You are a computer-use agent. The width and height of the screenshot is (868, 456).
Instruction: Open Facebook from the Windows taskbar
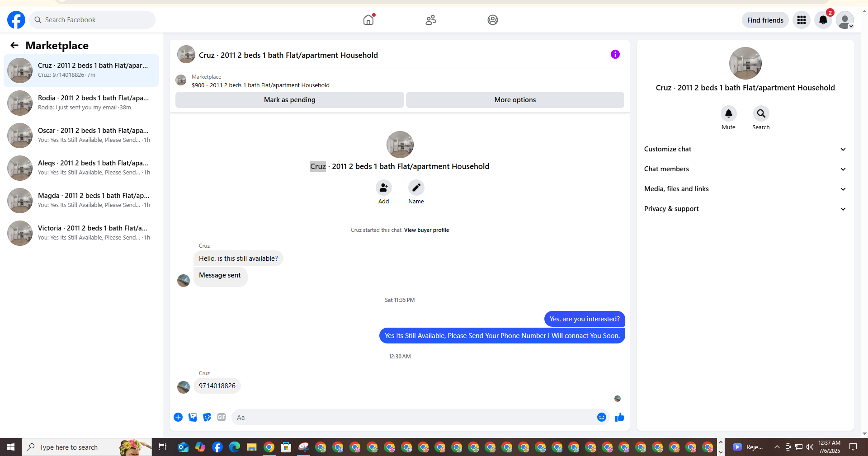217,447
